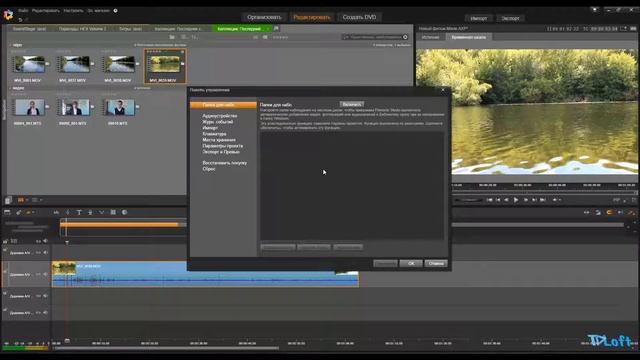Open the audio mixer from the timeline toolbar
Image resolution: width=640 pixels, height=360 pixels.
[x=56, y=212]
